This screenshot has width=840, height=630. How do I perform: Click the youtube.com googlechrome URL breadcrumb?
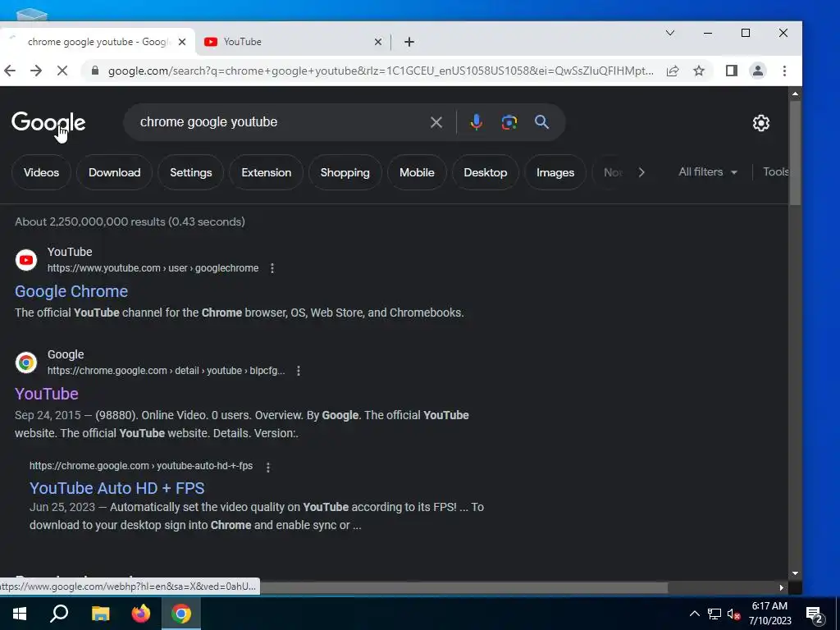point(153,268)
